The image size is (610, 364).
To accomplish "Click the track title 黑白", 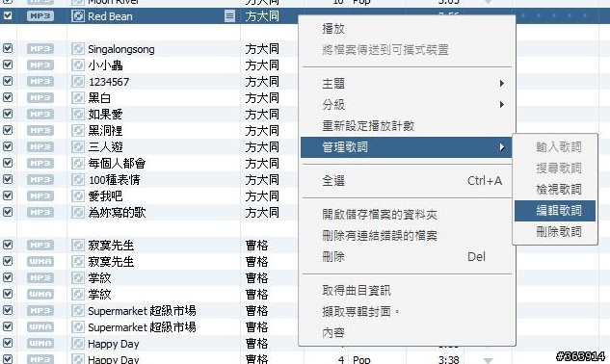I will (x=99, y=97).
